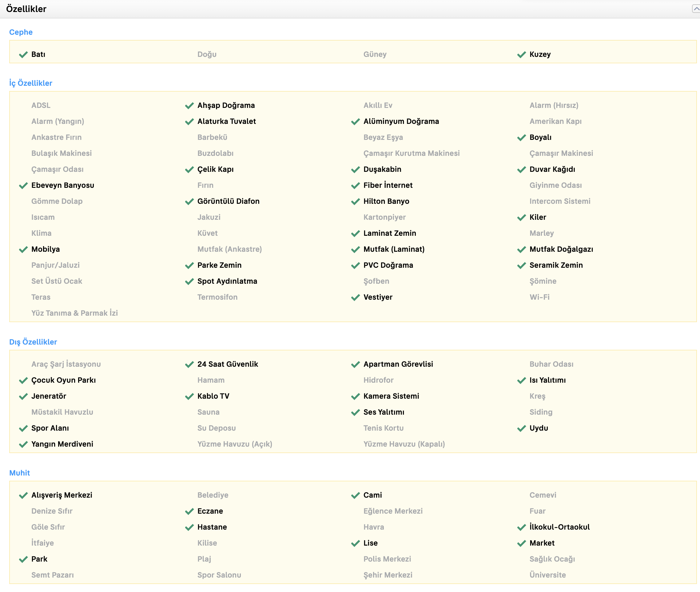The width and height of the screenshot is (700, 592).
Task: Toggle the Ebeveyn Banyosu feature
Action: pyautogui.click(x=62, y=185)
